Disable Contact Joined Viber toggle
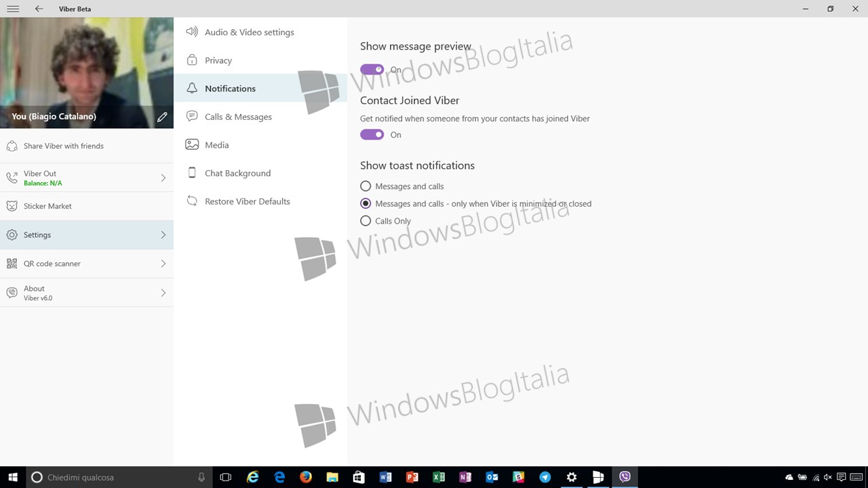Screen dimensions: 868x488 click(372, 134)
